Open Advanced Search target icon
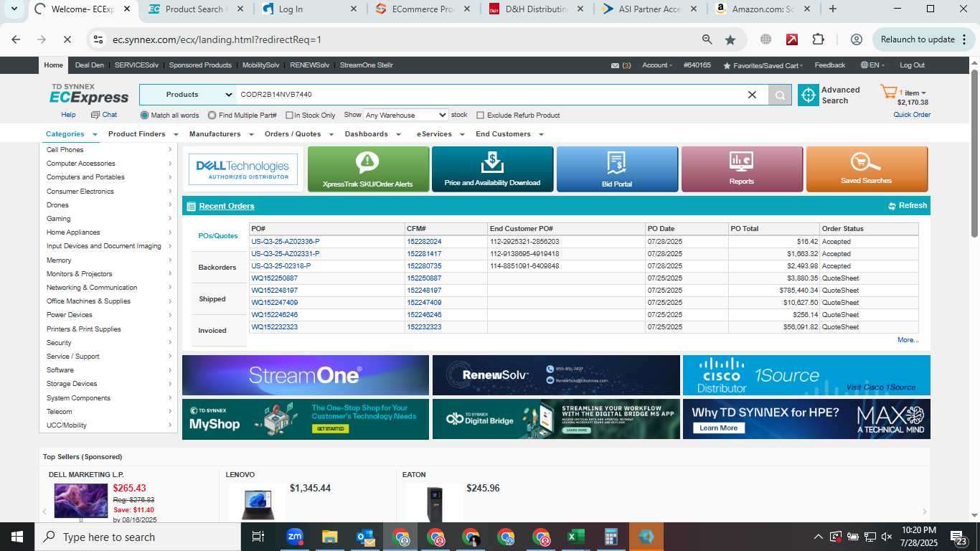The height and width of the screenshot is (551, 980). pyautogui.click(x=809, y=95)
